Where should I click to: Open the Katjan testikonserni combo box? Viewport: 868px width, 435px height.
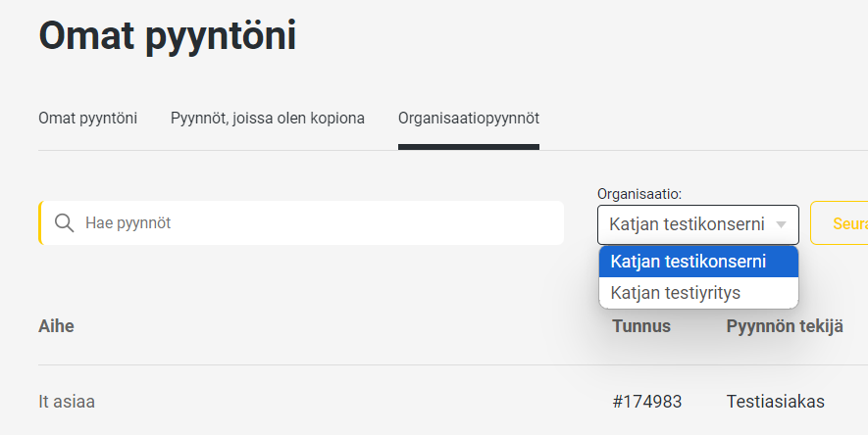coord(687,224)
